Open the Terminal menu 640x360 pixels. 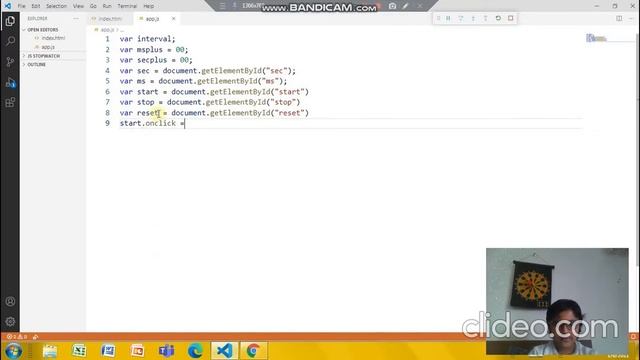pyautogui.click(x=127, y=6)
